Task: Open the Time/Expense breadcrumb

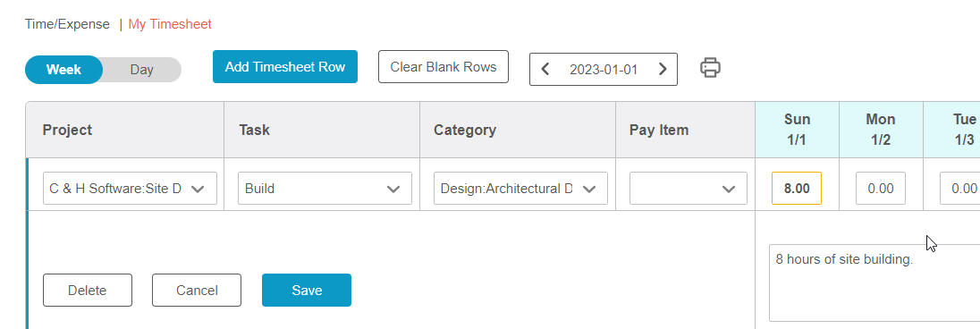Action: pyautogui.click(x=67, y=24)
